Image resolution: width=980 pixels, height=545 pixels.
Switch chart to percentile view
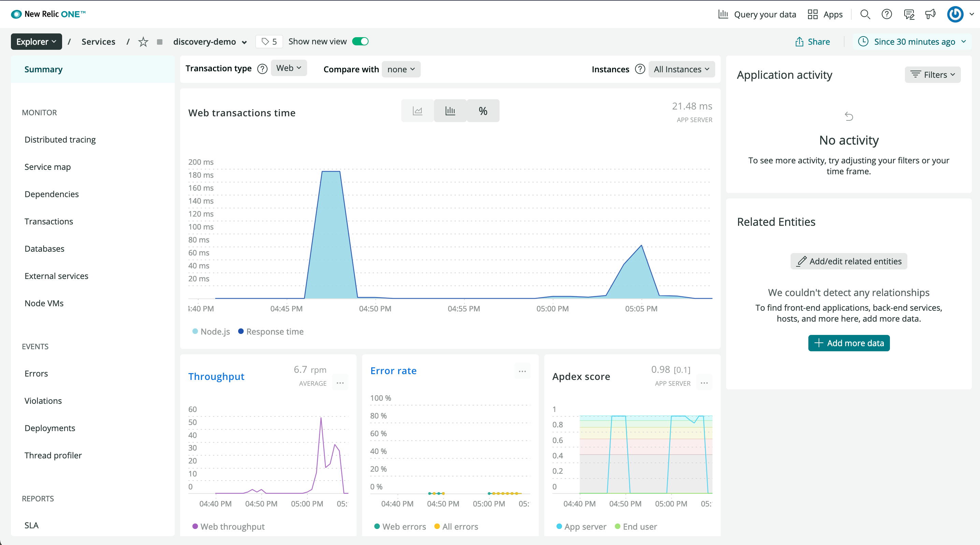pos(483,111)
